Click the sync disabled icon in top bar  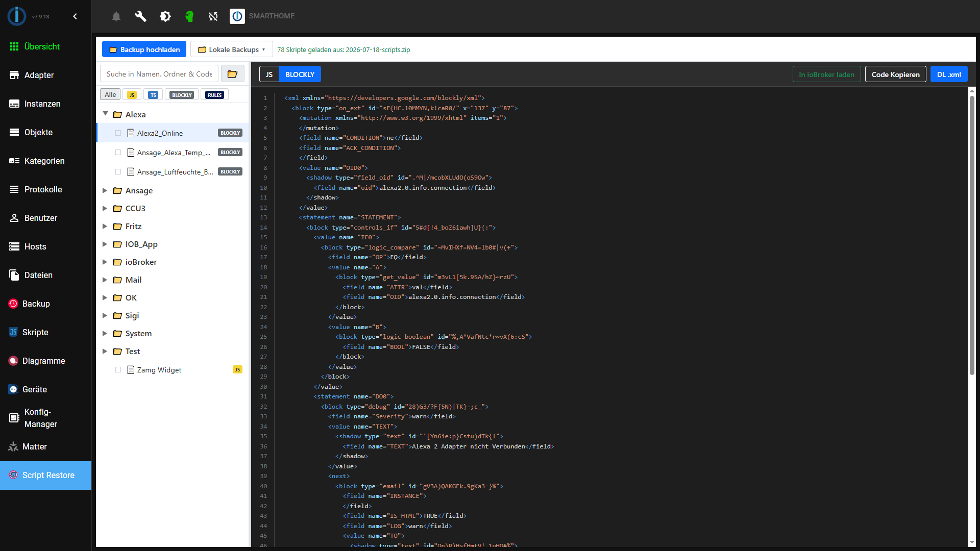(213, 16)
